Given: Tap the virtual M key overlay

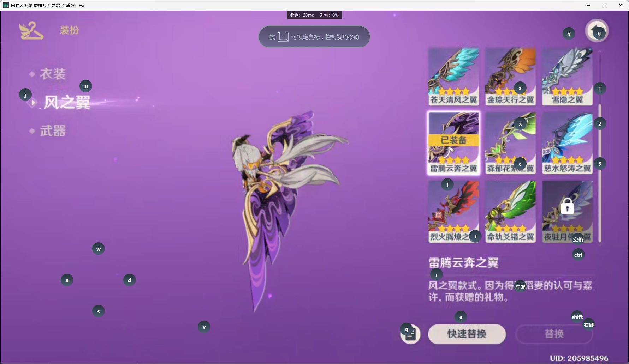Looking at the screenshot, I should click(86, 86).
